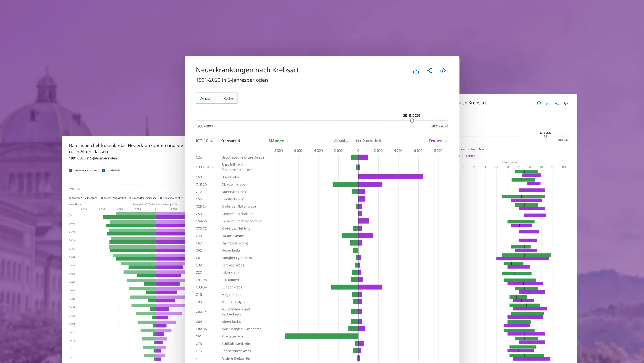Click download icon in Neuerkrankungen nach Krebsart card
Viewport: 644px width, 363px height.
pos(416,71)
